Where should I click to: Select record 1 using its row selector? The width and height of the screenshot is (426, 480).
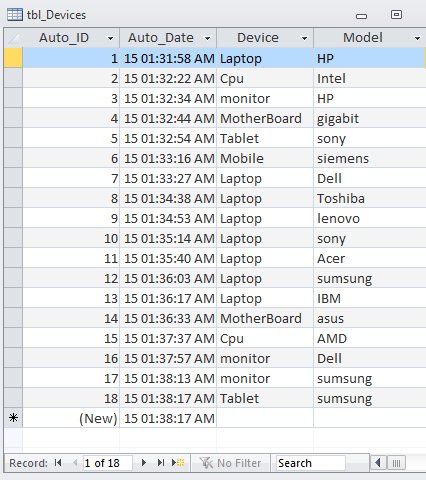(13, 58)
